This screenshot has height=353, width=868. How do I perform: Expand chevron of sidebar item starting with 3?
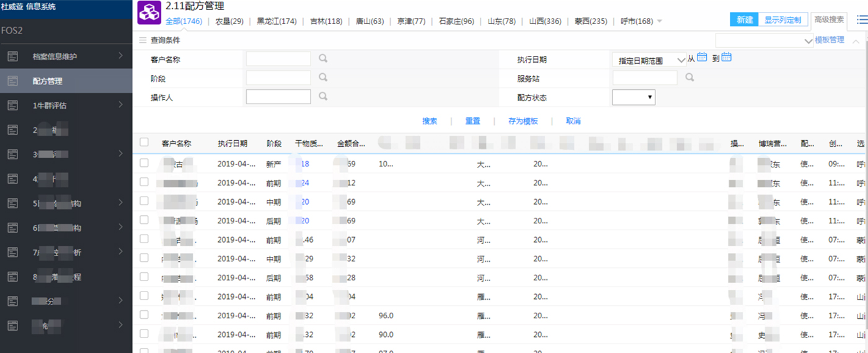pos(121,154)
